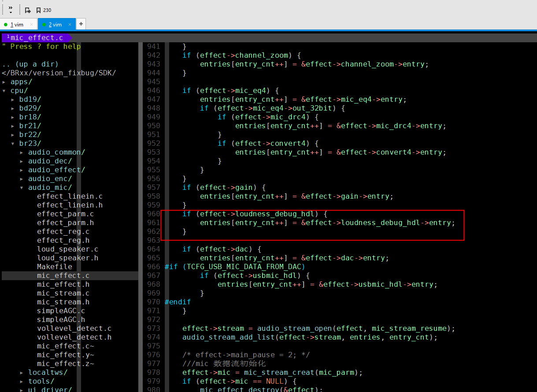Viewport: 537px width, 392px height.
Task: Click the 'Press ? for help' line
Action: click(x=41, y=47)
